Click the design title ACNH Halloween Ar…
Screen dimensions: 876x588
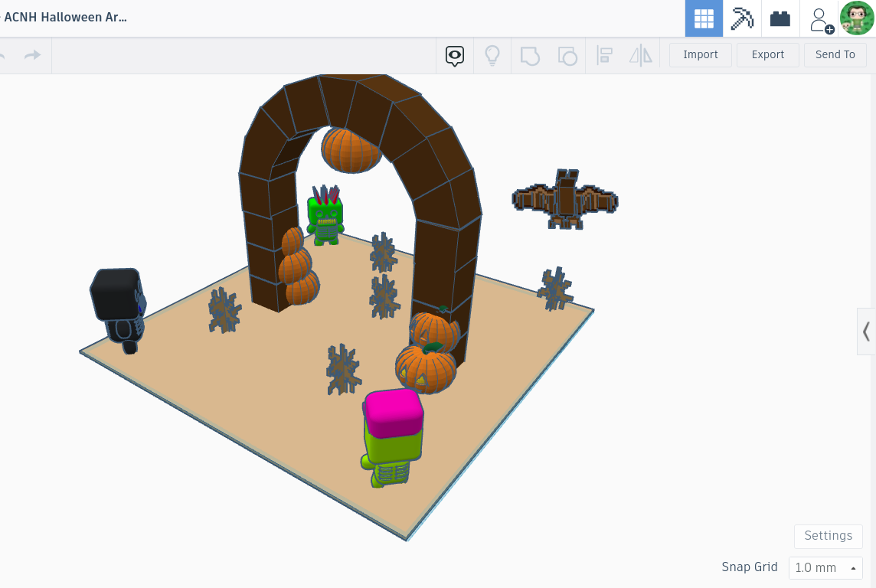[65, 18]
